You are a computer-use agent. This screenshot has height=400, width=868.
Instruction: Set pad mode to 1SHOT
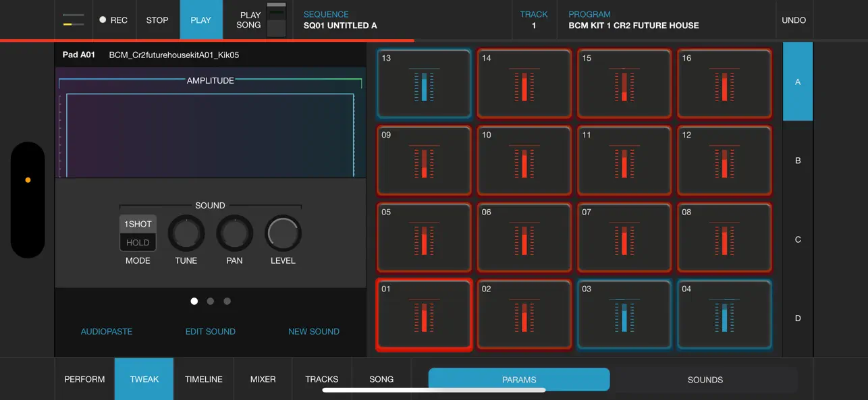(x=138, y=224)
